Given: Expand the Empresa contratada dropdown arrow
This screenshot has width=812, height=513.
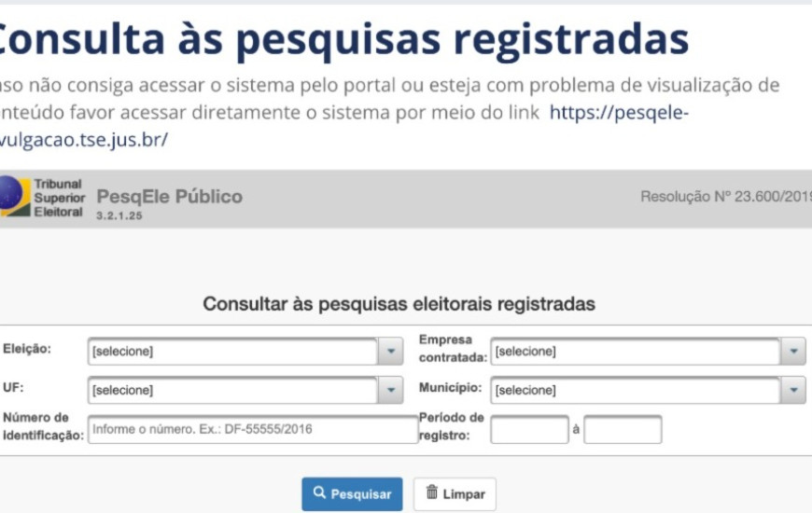Looking at the screenshot, I should 792,352.
